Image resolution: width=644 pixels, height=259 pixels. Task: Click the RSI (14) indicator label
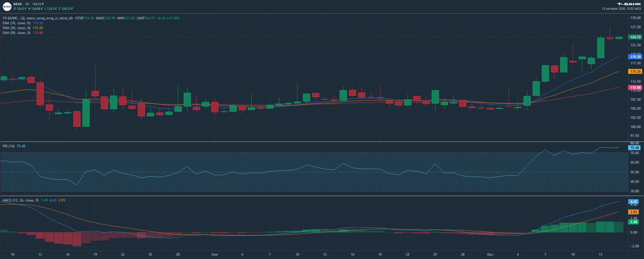pyautogui.click(x=9, y=146)
